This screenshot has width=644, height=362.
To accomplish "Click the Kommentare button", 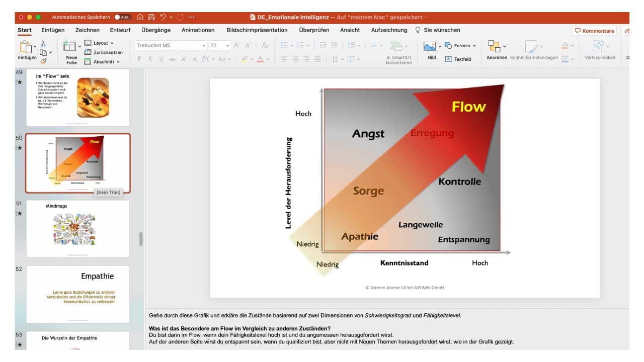I will (594, 31).
